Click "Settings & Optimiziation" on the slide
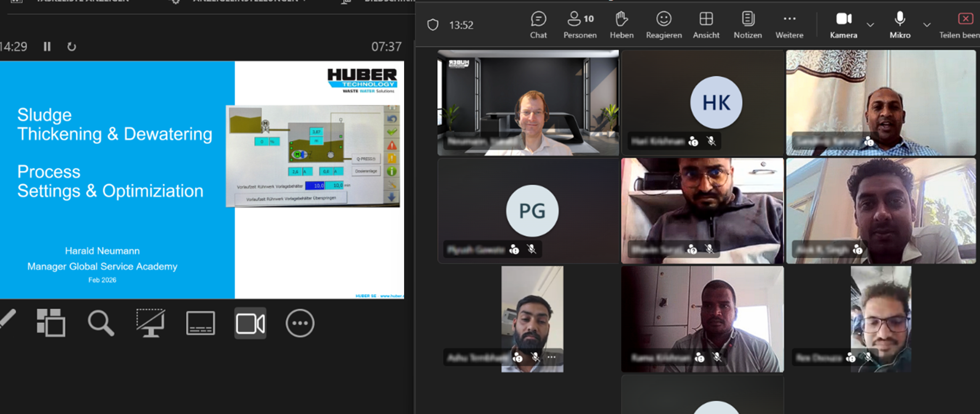This screenshot has width=980, height=414. click(110, 191)
